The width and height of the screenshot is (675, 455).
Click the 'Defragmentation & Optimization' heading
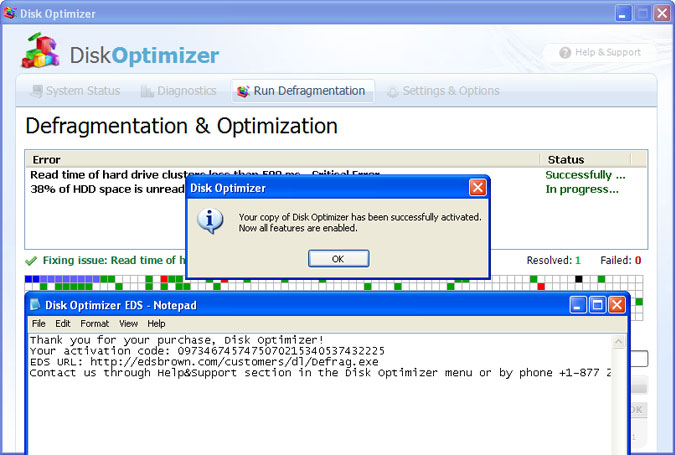(x=181, y=126)
